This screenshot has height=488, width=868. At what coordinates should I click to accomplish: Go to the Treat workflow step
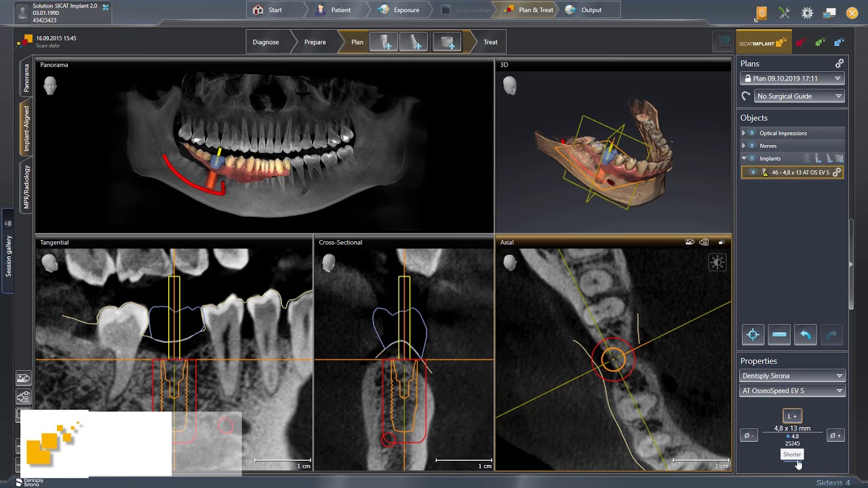491,42
